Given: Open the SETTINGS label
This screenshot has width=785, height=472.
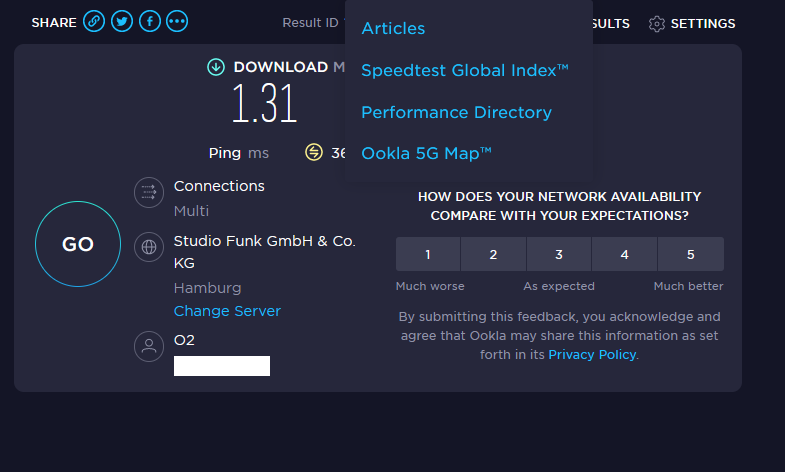Looking at the screenshot, I should coord(703,24).
